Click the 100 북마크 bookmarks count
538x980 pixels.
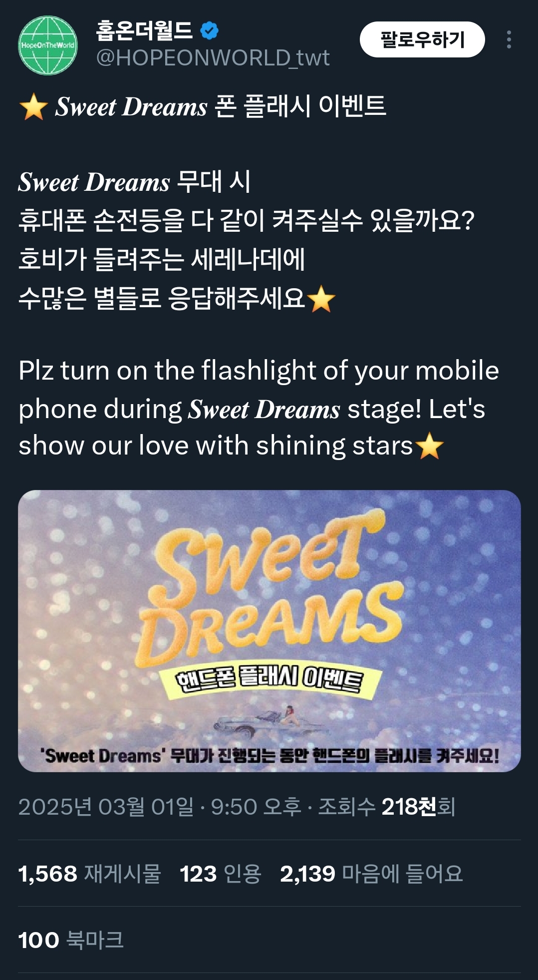click(x=71, y=940)
